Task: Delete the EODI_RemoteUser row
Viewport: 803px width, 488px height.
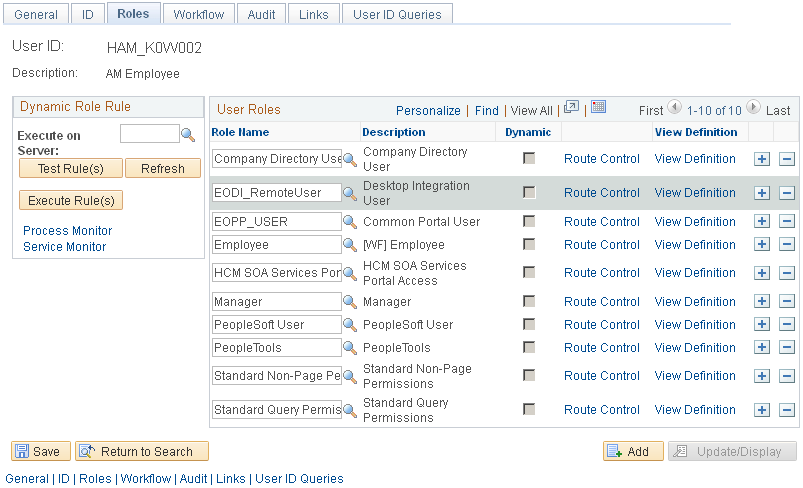Action: tap(787, 193)
